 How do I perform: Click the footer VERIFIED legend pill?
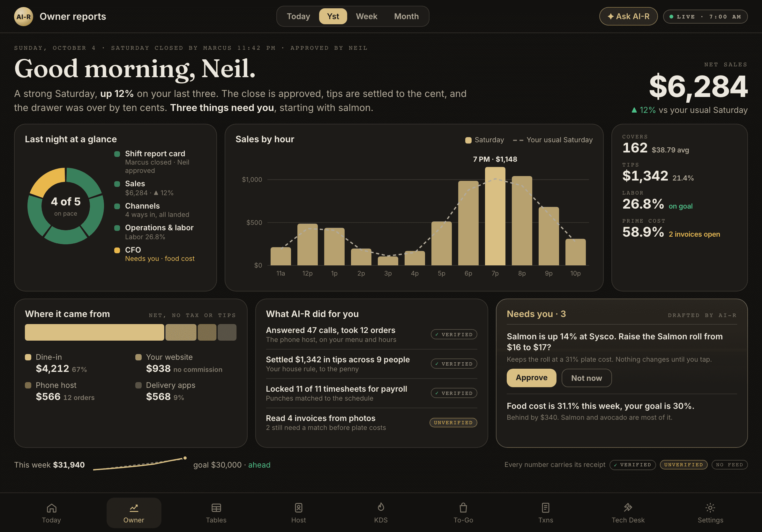click(632, 465)
